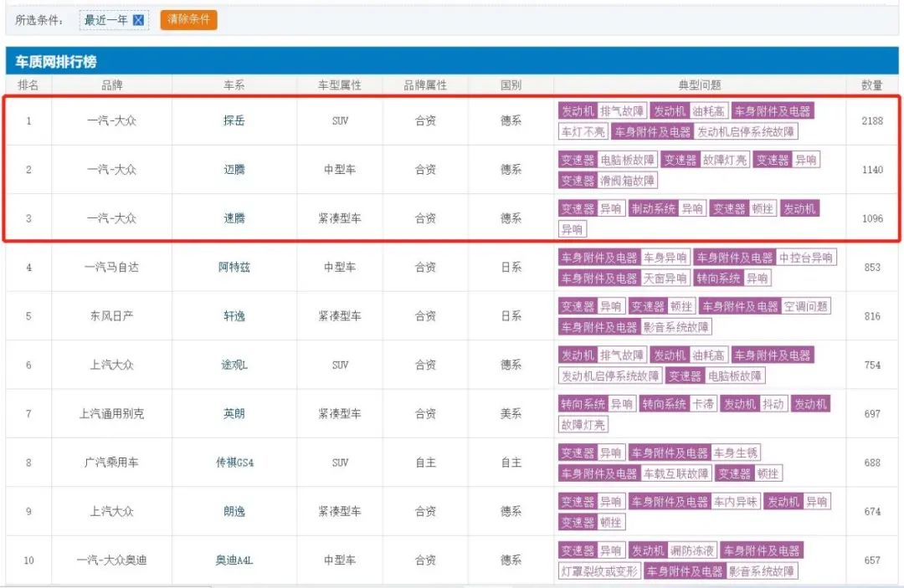Viewport: 904px width, 588px height.
Task: Open the 探岳 car series link
Action: click(x=234, y=120)
